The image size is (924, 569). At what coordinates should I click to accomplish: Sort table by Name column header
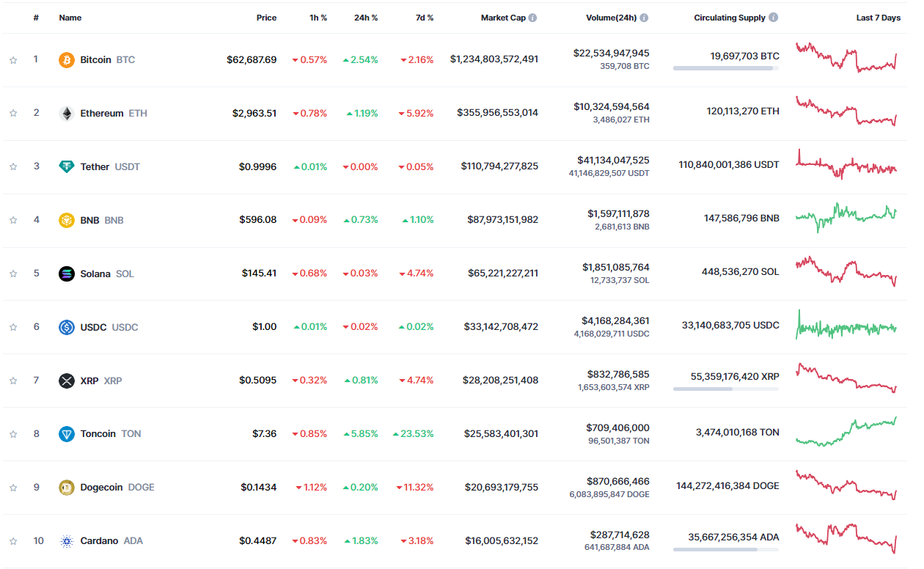[x=70, y=18]
